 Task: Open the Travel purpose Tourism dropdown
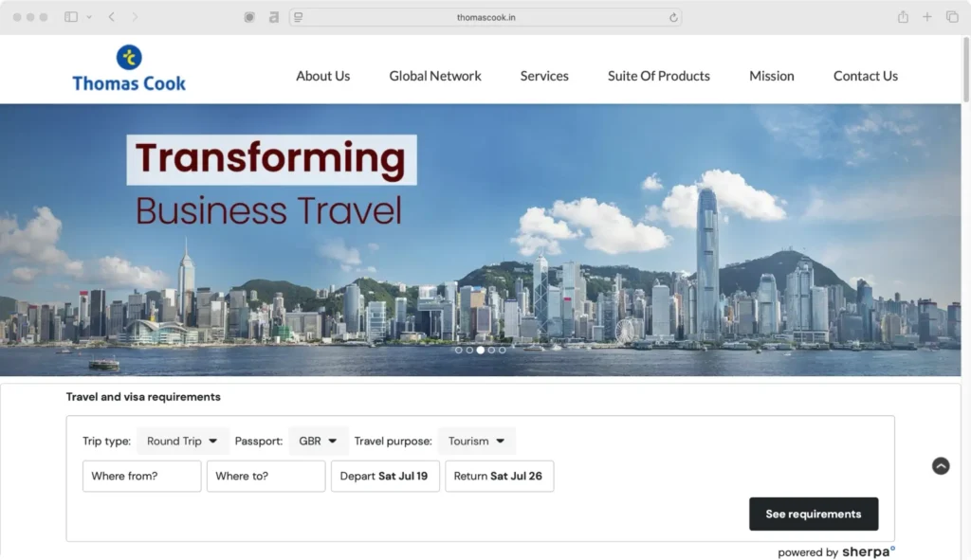(476, 441)
